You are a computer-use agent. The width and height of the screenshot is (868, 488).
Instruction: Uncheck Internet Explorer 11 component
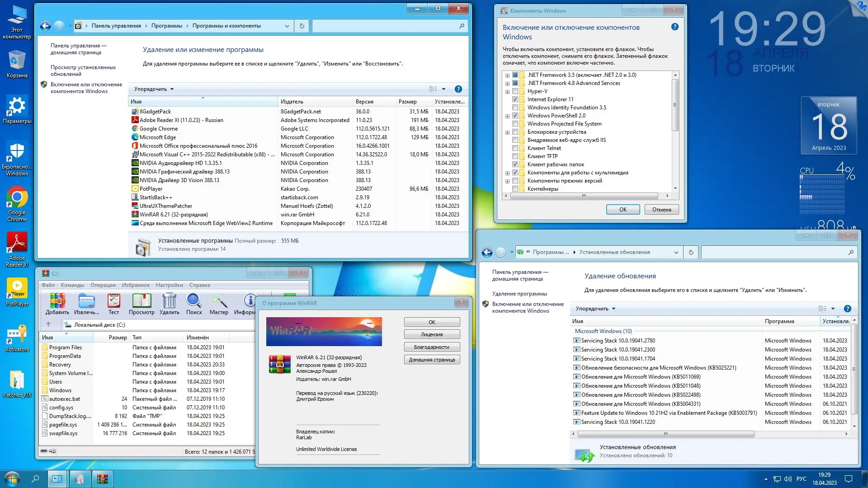[x=515, y=99]
